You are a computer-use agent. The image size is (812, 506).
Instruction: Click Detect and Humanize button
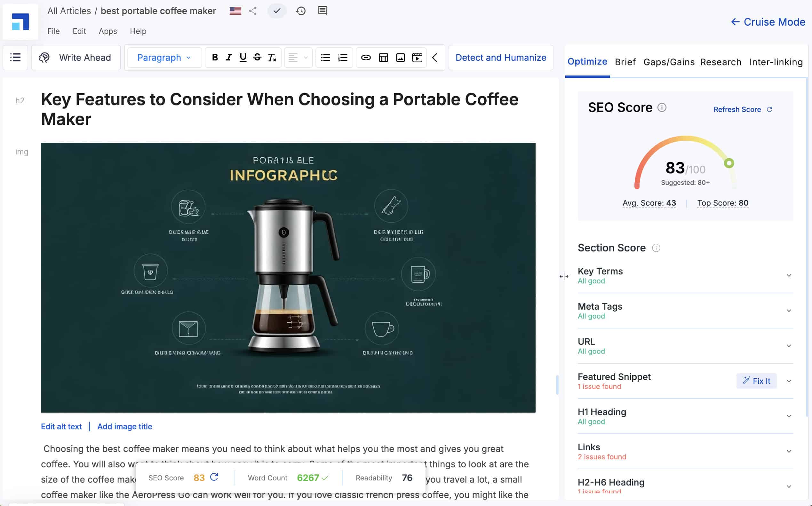pyautogui.click(x=501, y=58)
